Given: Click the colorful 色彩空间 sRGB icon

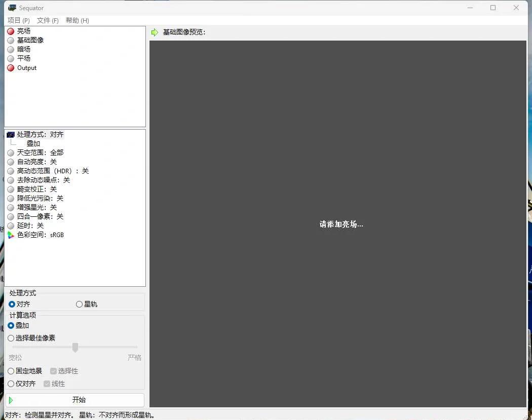Looking at the screenshot, I should [11, 235].
